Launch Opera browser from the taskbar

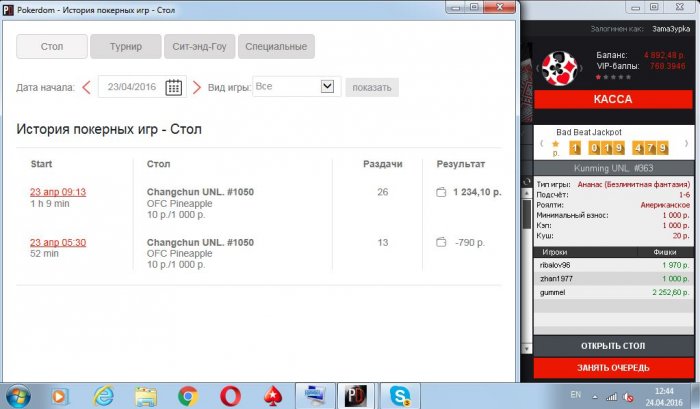pos(231,396)
